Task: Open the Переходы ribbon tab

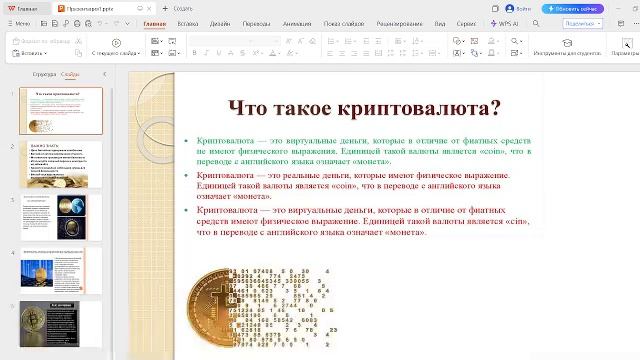Action: 256,24
